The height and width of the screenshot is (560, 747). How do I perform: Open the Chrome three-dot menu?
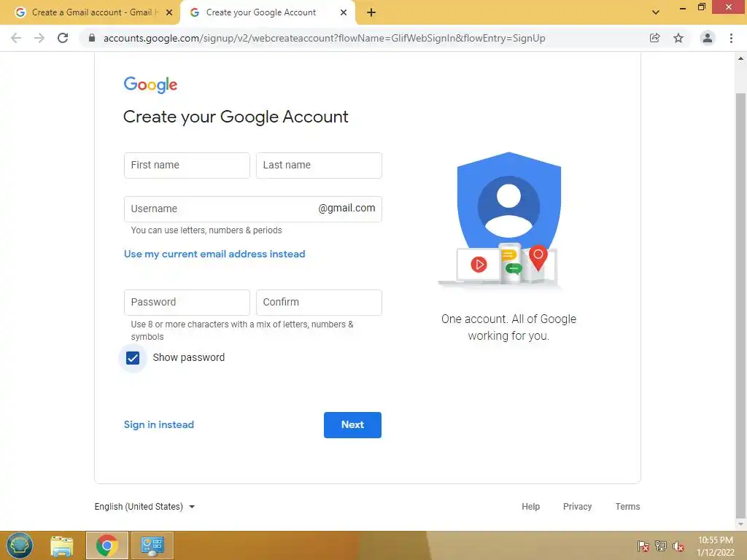pyautogui.click(x=731, y=38)
